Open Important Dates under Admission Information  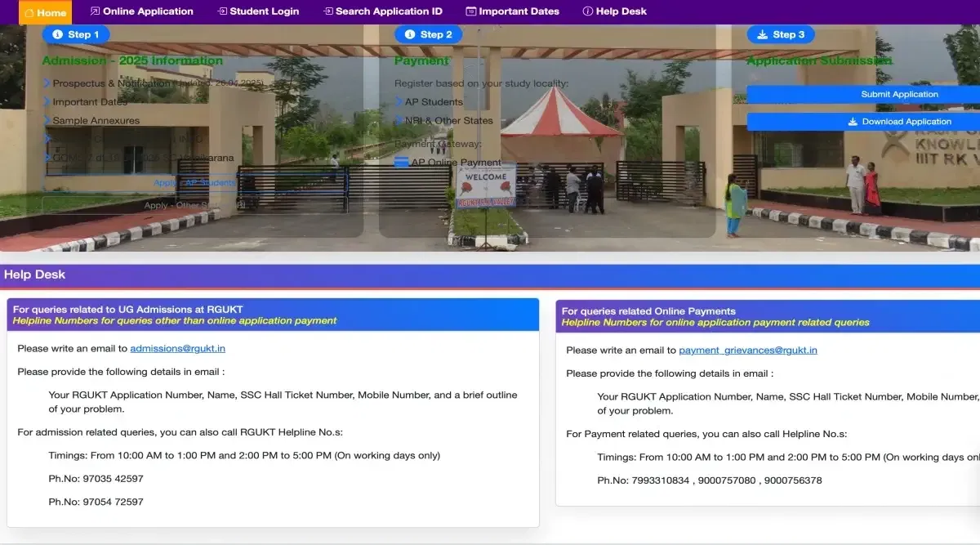point(90,102)
